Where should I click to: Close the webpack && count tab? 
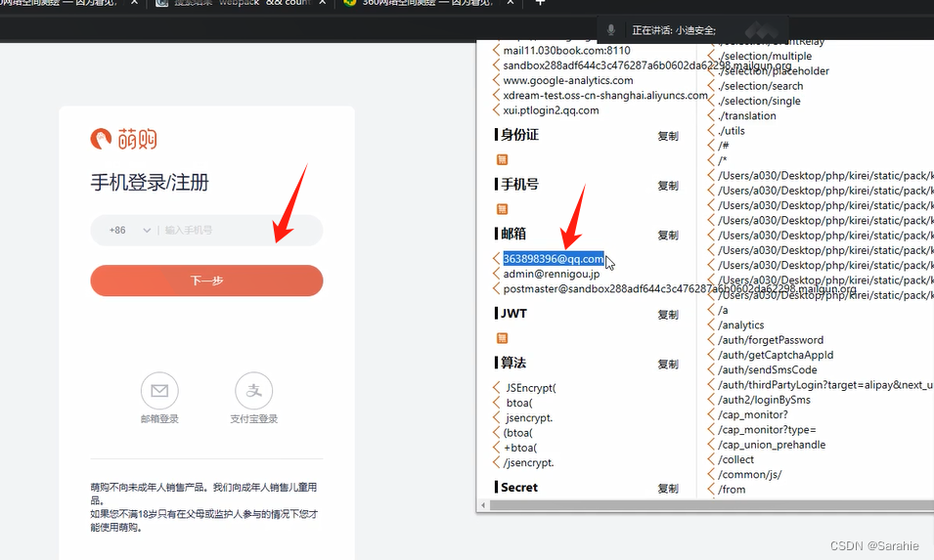[322, 2]
